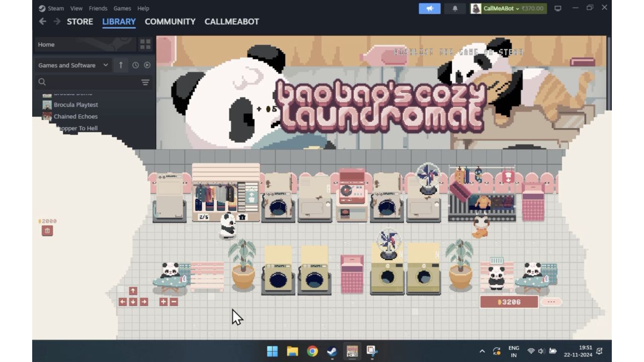The image size is (644, 362).
Task: Expand the Games and Software dropdown
Action: click(x=73, y=65)
